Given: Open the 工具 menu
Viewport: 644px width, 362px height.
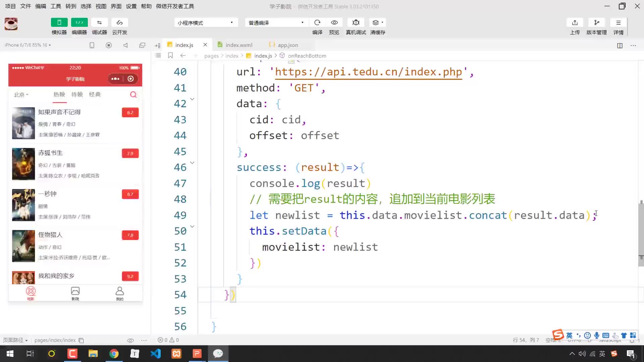Looking at the screenshot, I should pyautogui.click(x=56, y=6).
